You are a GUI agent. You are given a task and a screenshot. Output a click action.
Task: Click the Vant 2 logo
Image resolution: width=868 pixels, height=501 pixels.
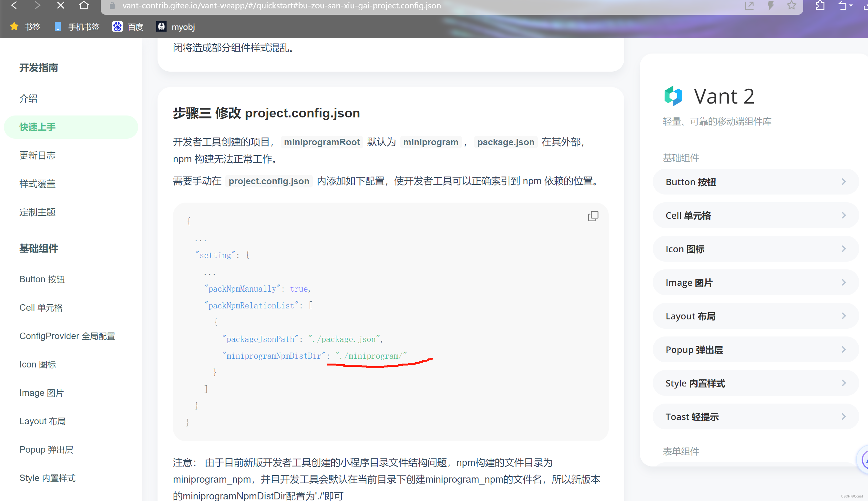[x=673, y=96]
